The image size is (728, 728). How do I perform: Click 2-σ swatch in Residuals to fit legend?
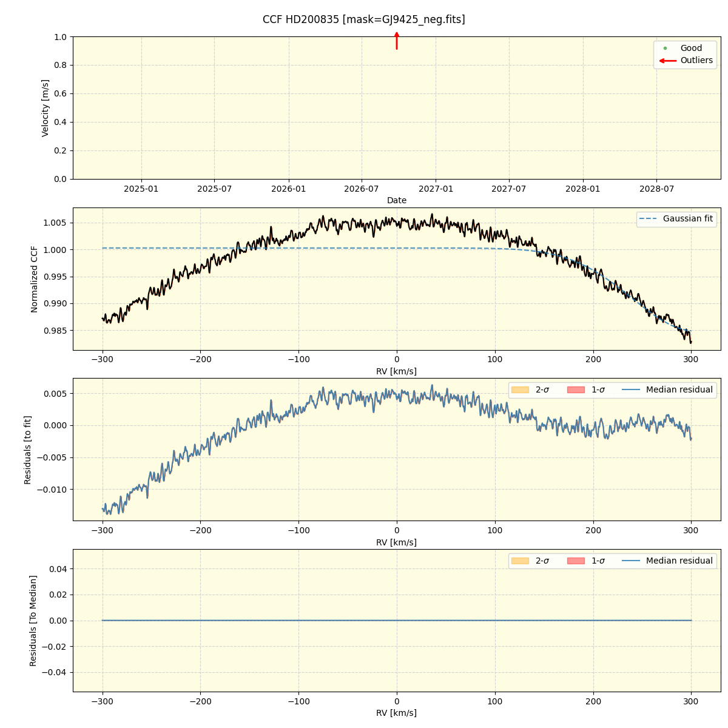click(x=520, y=389)
